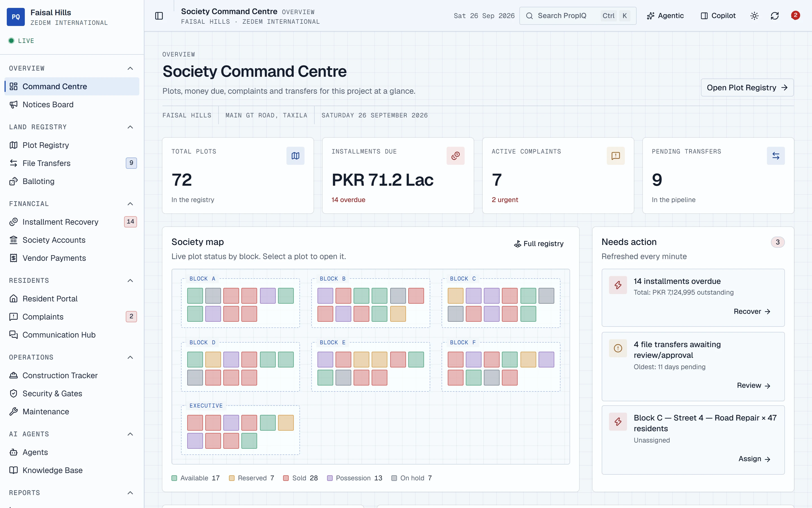Click the lightning icon on installments overdue card
Viewport: 812px width, 508px height.
tap(618, 285)
